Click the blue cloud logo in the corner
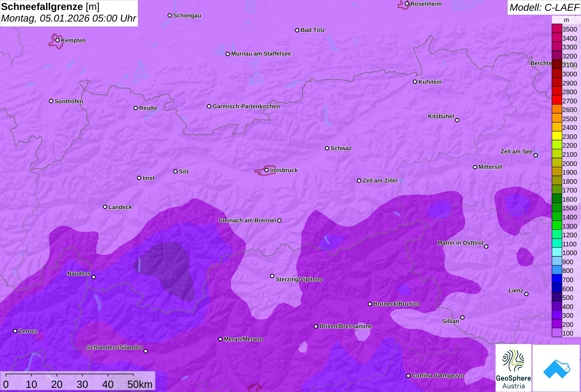The width and height of the screenshot is (581, 392). 556,368
